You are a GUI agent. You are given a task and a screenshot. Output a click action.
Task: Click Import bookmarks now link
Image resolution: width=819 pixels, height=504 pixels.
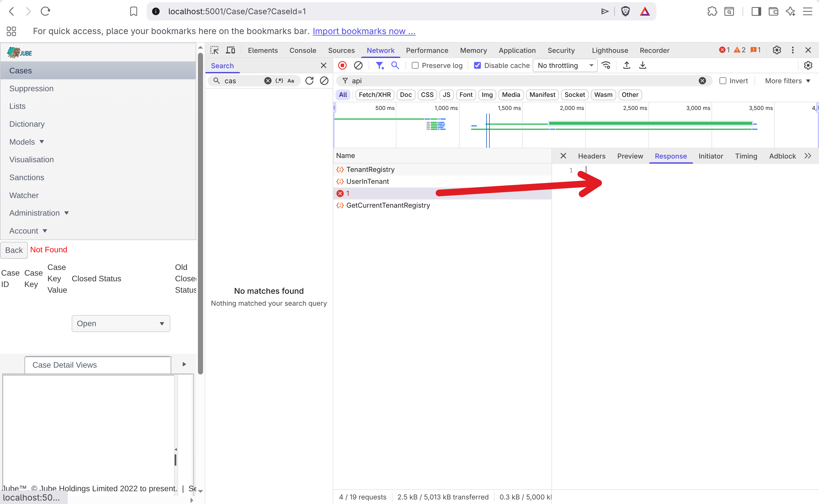click(x=364, y=31)
